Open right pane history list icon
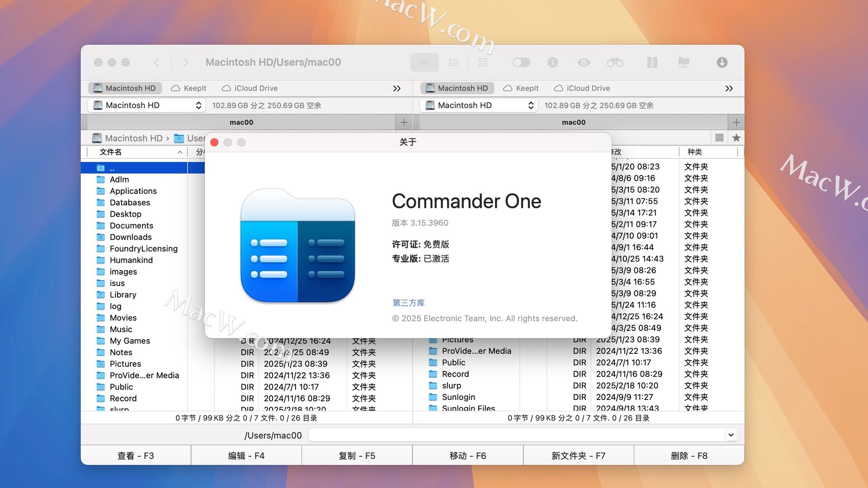The width and height of the screenshot is (868, 488). [719, 138]
